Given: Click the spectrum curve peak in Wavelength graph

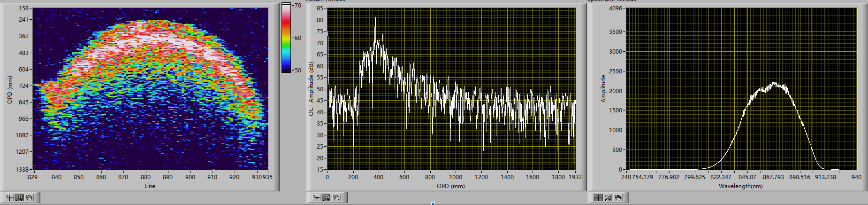Looking at the screenshot, I should click(773, 84).
